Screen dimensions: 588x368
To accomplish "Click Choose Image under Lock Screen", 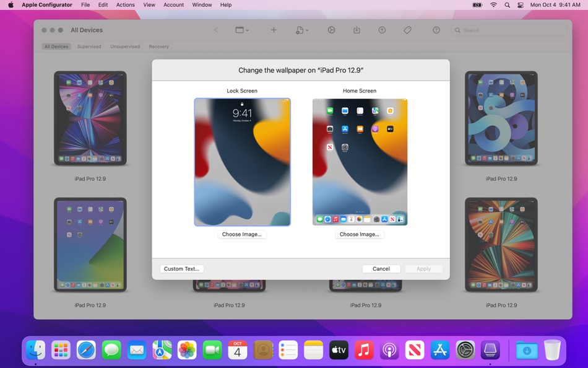I will point(242,234).
